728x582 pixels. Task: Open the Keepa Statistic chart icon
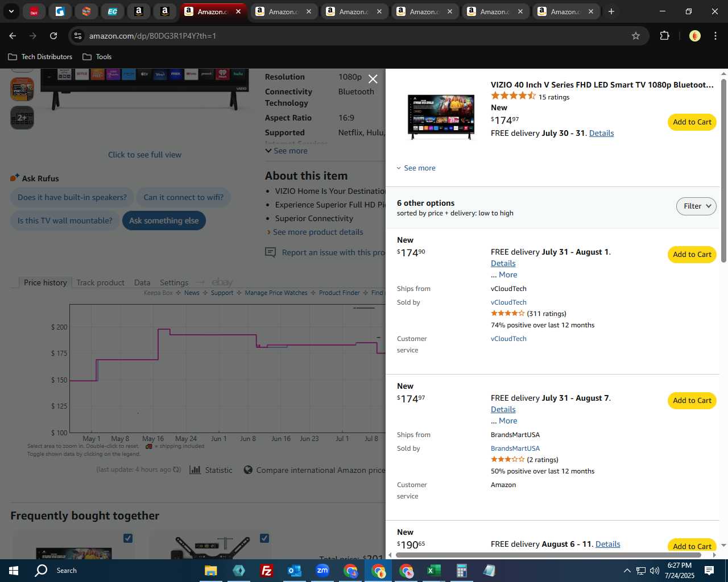click(195, 470)
